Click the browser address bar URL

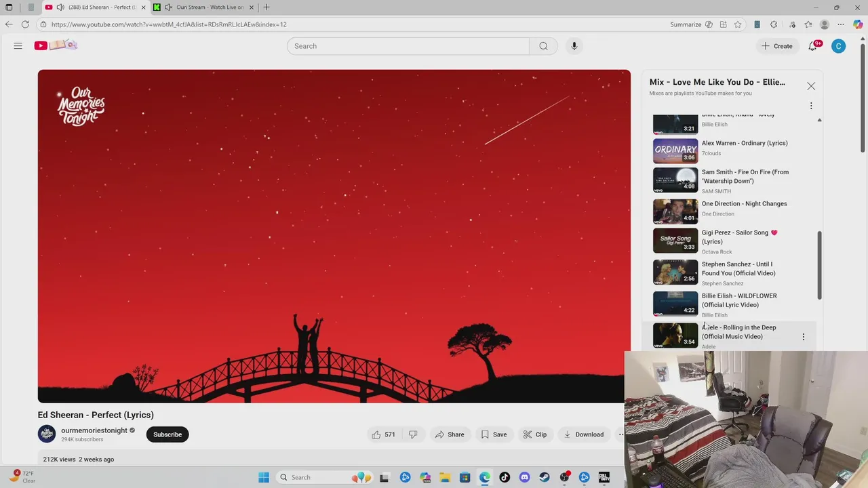(x=169, y=24)
